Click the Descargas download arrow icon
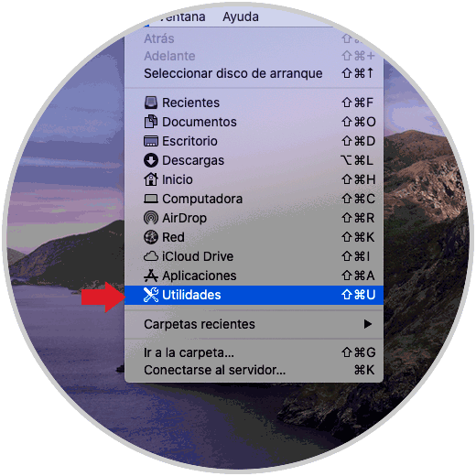The image size is (476, 476). 151,160
